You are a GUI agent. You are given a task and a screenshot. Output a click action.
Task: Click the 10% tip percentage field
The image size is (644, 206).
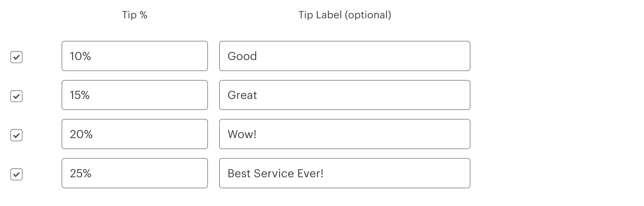point(135,56)
